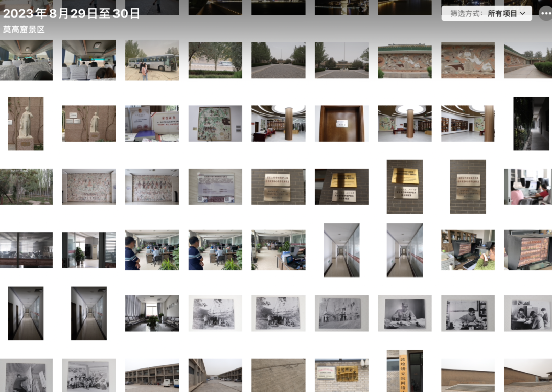552x392 pixels.
Task: Click the more options ellipsis button
Action: tap(545, 14)
